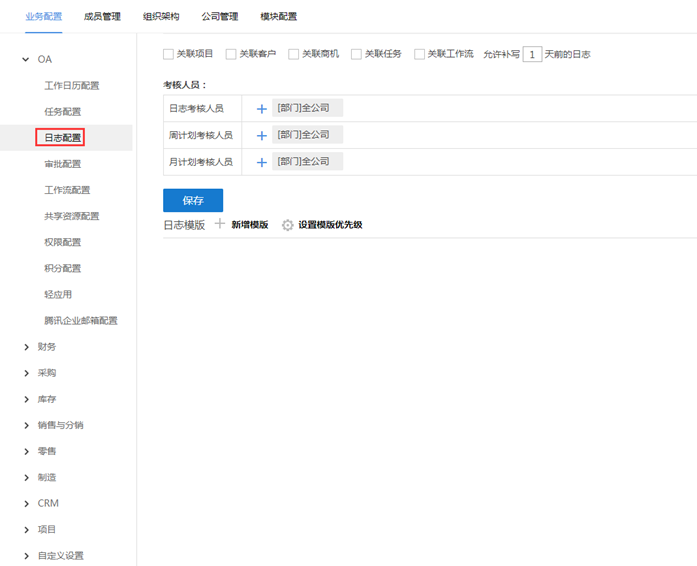This screenshot has width=697, height=566.
Task: Open 权限配置 in sidebar
Action: pos(63,242)
